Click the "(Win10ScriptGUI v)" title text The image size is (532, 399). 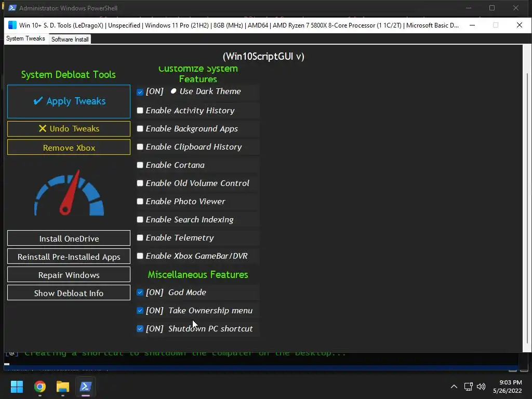coord(263,56)
